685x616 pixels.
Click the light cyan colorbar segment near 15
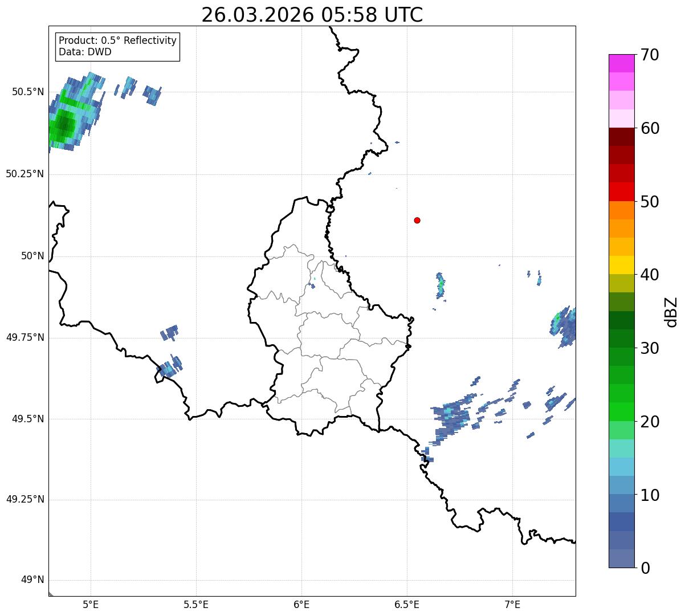pyautogui.click(x=621, y=448)
